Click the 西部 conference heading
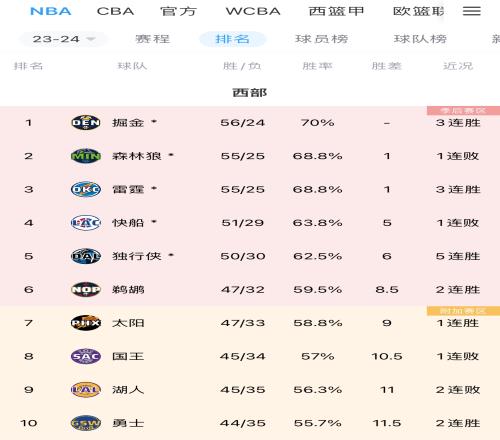 250,92
